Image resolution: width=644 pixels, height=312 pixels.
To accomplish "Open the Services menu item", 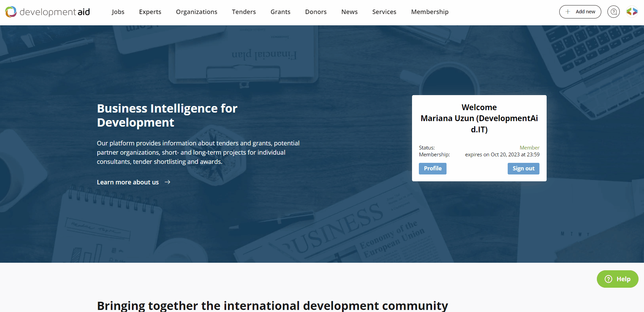I will tap(384, 12).
